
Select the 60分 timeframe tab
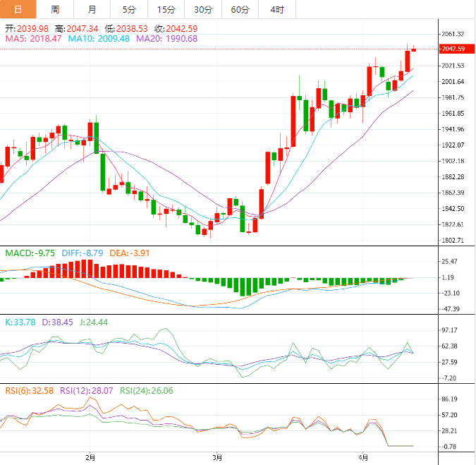click(240, 9)
